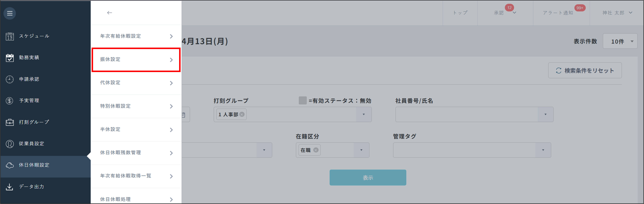This screenshot has width=644, height=204.
Task: Open 年次有給休暇取得一覧 submenu item
Action: pyautogui.click(x=136, y=176)
